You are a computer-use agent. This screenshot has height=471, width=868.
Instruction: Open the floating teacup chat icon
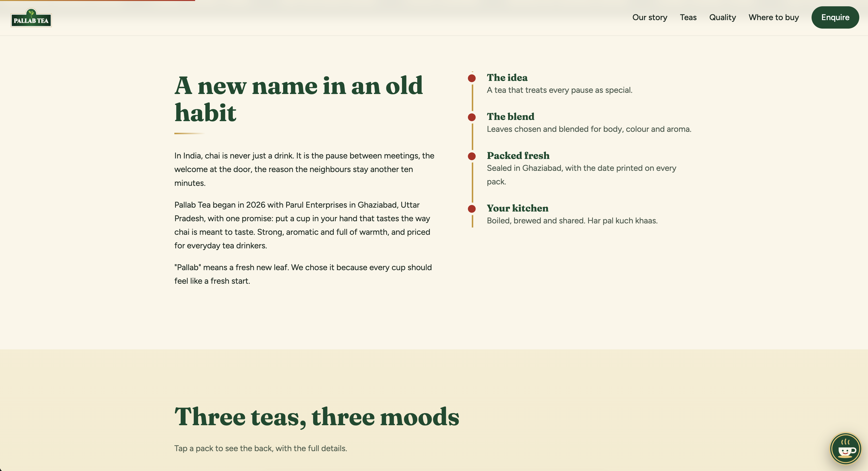point(845,449)
